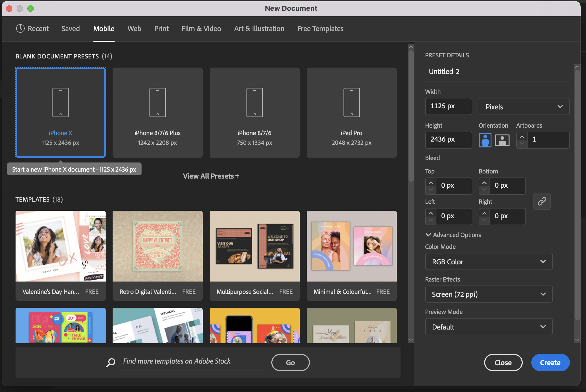The image size is (586, 392).
Task: Select the iPad Pro preset icon
Action: tap(351, 102)
